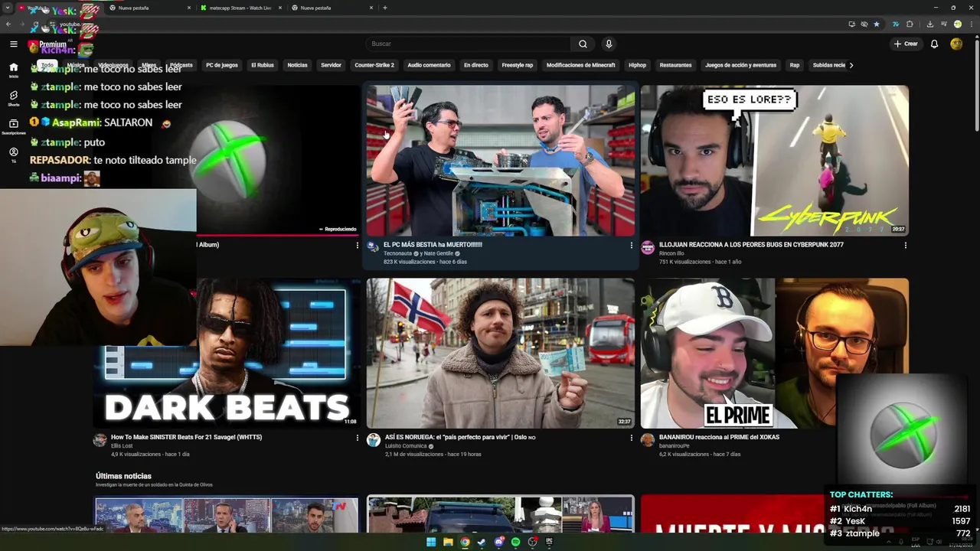Select the Audio comentario category chip
This screenshot has height=551, width=980.
click(x=429, y=65)
